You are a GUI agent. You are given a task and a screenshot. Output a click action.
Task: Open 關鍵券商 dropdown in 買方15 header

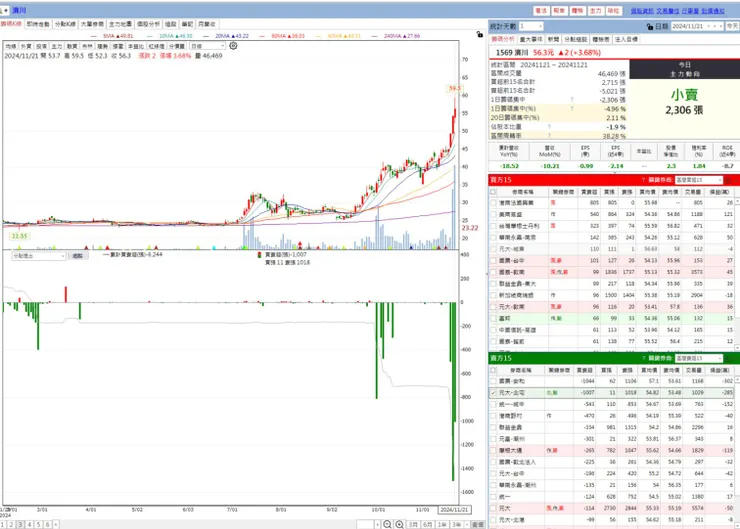pos(698,180)
